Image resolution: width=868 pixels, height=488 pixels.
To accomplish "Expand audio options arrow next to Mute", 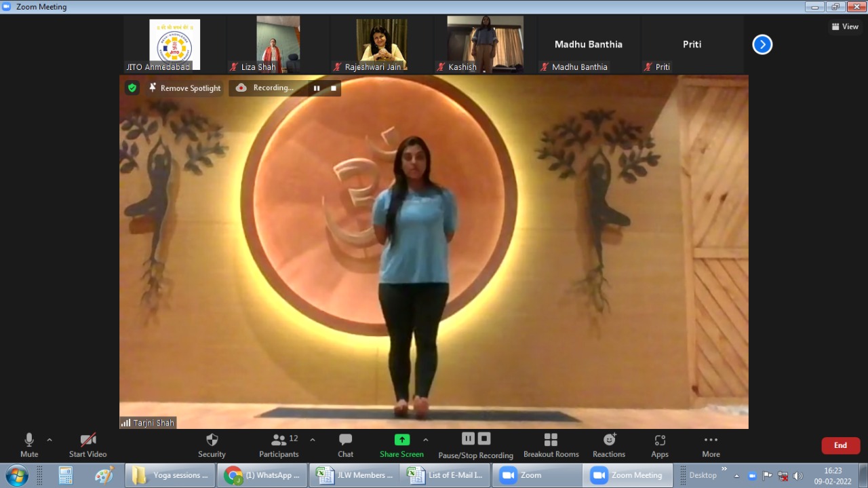I will tap(50, 440).
